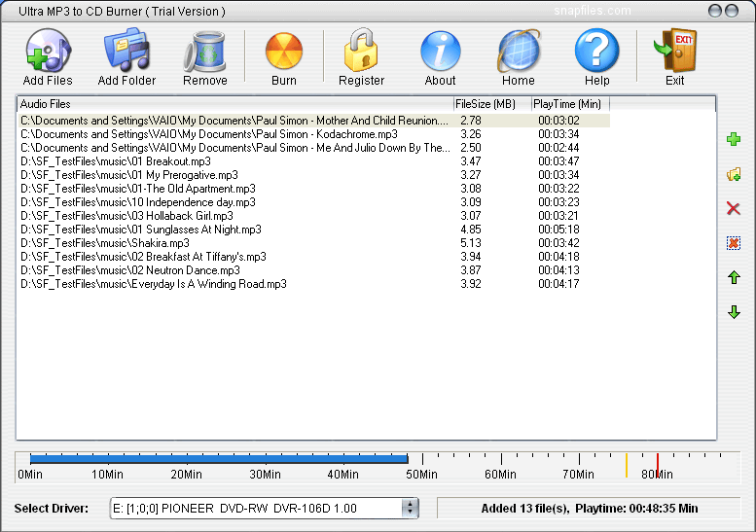Click the green plus side icon
The width and height of the screenshot is (756, 532).
point(734,140)
